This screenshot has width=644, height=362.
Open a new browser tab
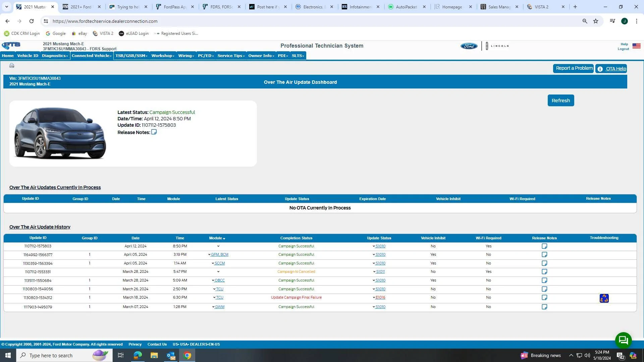click(575, 7)
